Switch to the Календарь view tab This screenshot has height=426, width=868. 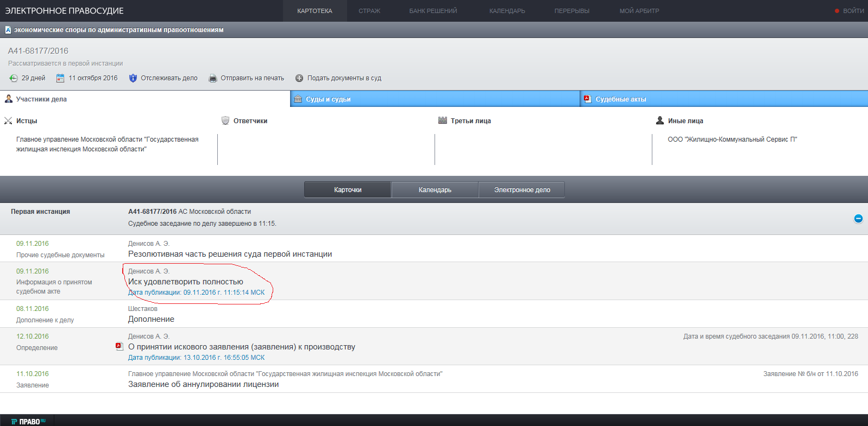coord(435,190)
